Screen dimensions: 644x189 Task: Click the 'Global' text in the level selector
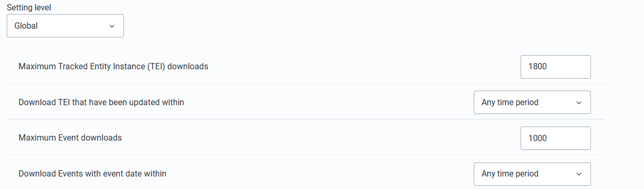coord(26,26)
